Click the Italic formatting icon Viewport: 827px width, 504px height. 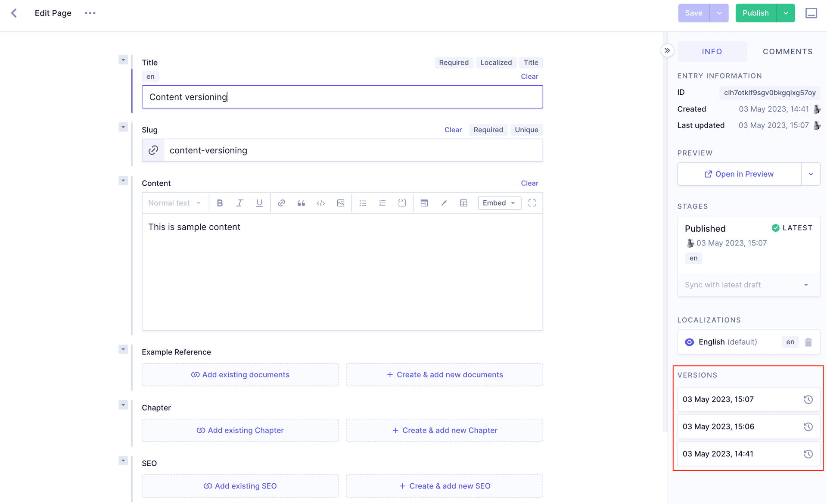[239, 202]
